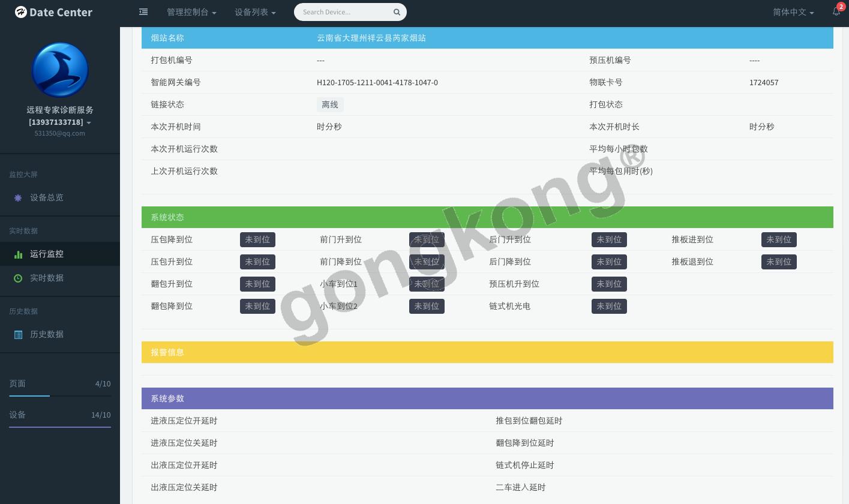849x504 pixels.
Task: Click the 历史数据 list icon
Action: pos(18,334)
